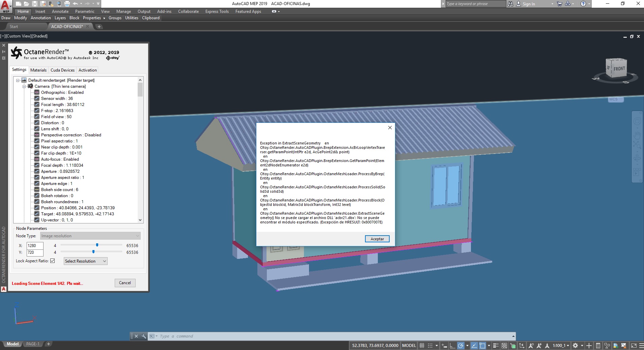The image size is (644, 350).
Task: Open the Annotate ribbon tab
Action: [60, 11]
